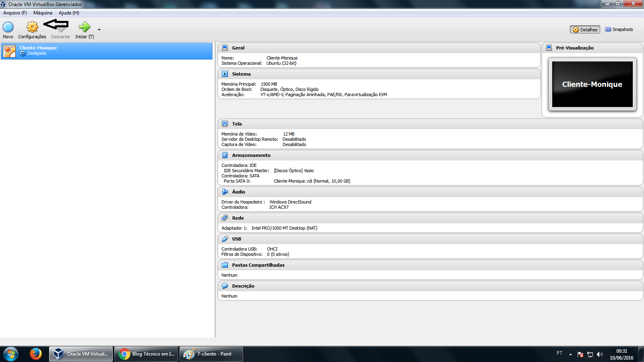This screenshot has width=644, height=362.
Task: Click the Tela section monitor icon
Action: pyautogui.click(x=225, y=124)
